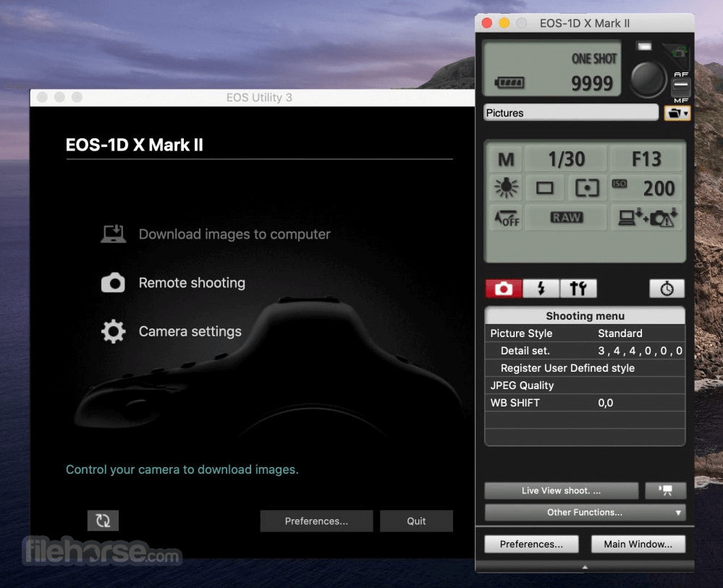
Task: Click Preferences in the EOS Utility 3 window
Action: [x=316, y=521]
